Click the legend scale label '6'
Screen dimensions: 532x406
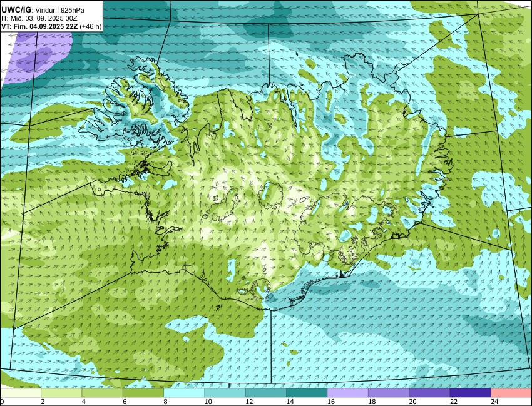coord(125,402)
